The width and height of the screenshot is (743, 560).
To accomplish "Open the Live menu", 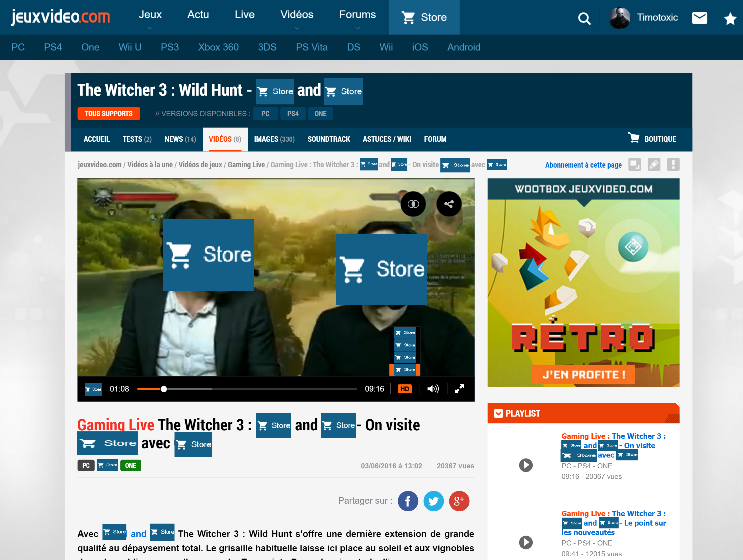I will click(x=245, y=15).
